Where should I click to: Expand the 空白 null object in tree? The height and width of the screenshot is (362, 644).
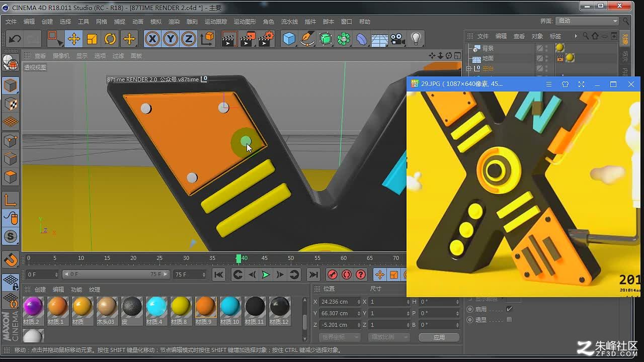[x=469, y=68]
